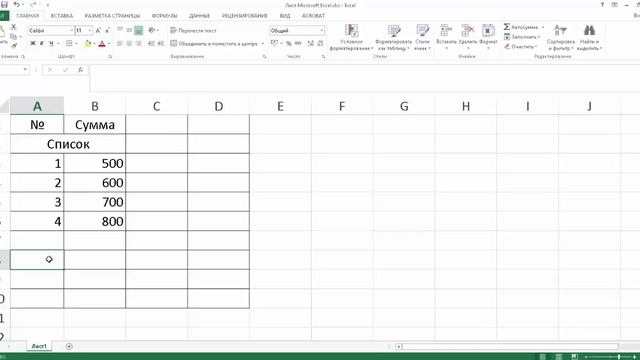640x360 pixels.
Task: Switch to the ВИД tab
Action: coord(285,16)
